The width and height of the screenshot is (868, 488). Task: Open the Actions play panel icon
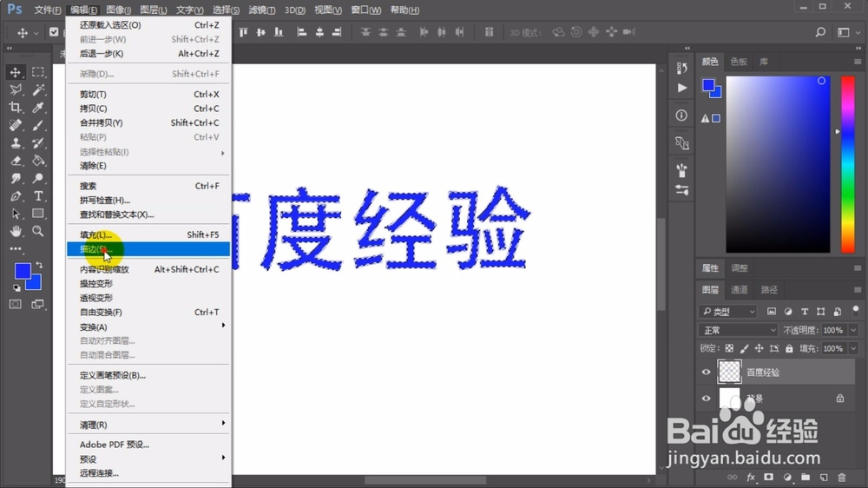(x=681, y=88)
